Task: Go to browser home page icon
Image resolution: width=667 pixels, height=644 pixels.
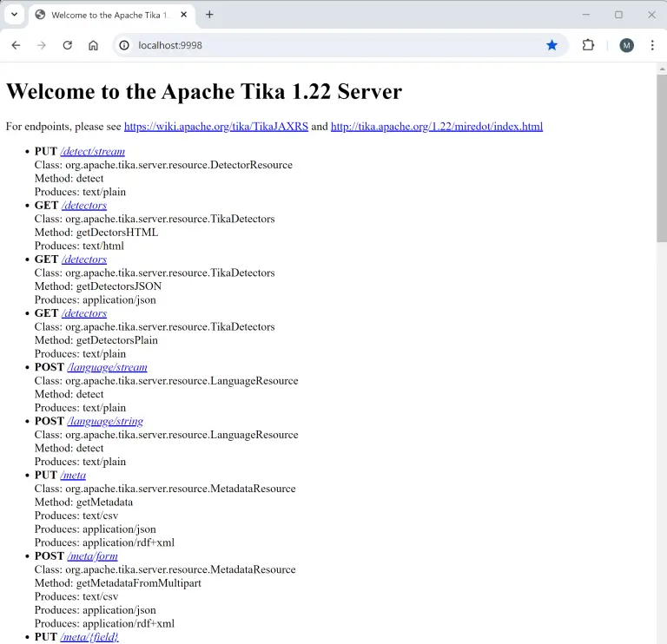Action: (x=93, y=45)
